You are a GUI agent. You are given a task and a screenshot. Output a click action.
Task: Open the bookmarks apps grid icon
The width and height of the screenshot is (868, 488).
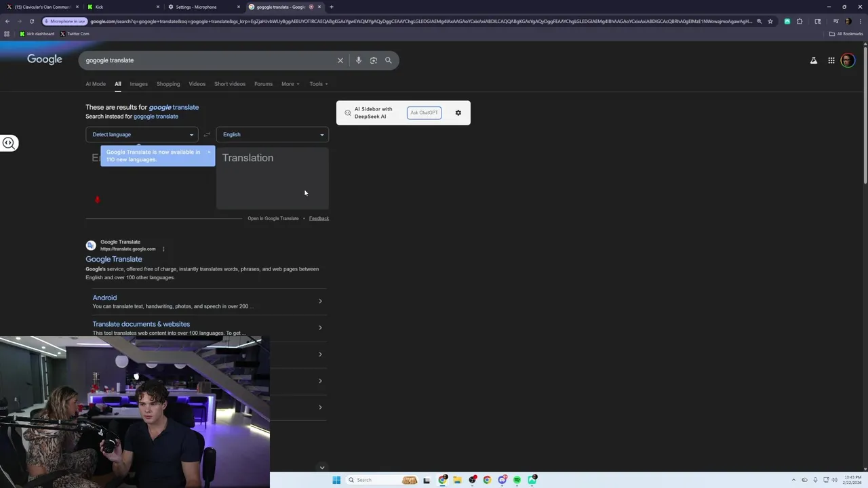7,34
